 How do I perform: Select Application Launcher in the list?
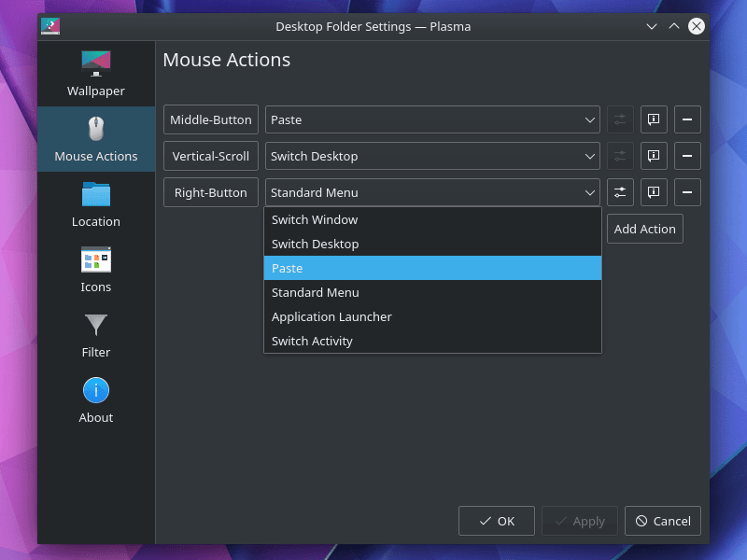[432, 317]
